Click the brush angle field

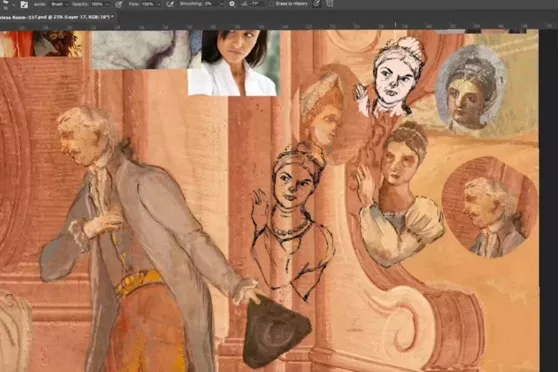point(256,4)
